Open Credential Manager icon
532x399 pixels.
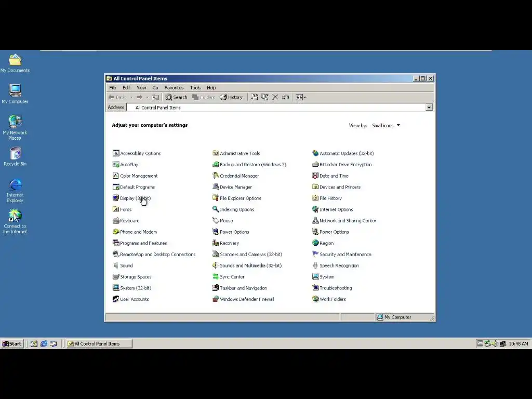(216, 176)
